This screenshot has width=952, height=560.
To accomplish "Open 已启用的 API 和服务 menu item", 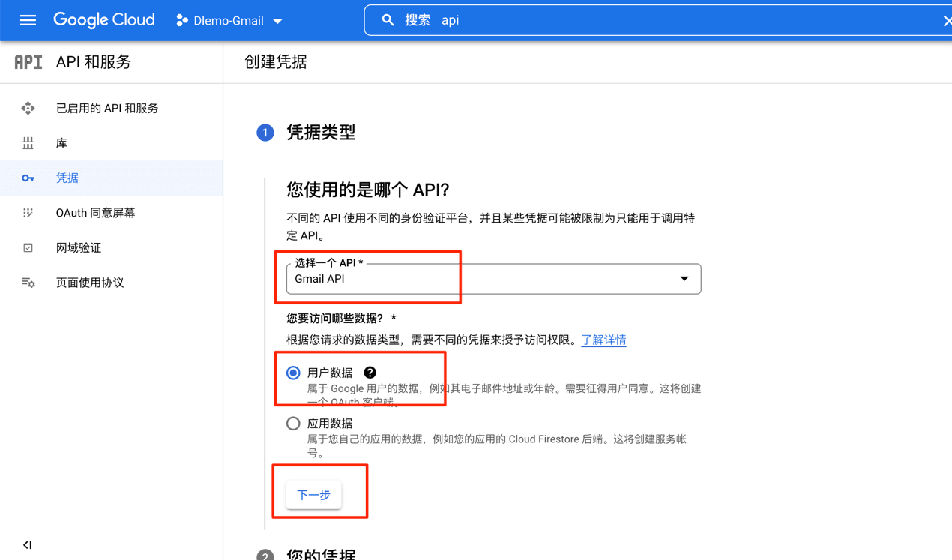I will [107, 109].
